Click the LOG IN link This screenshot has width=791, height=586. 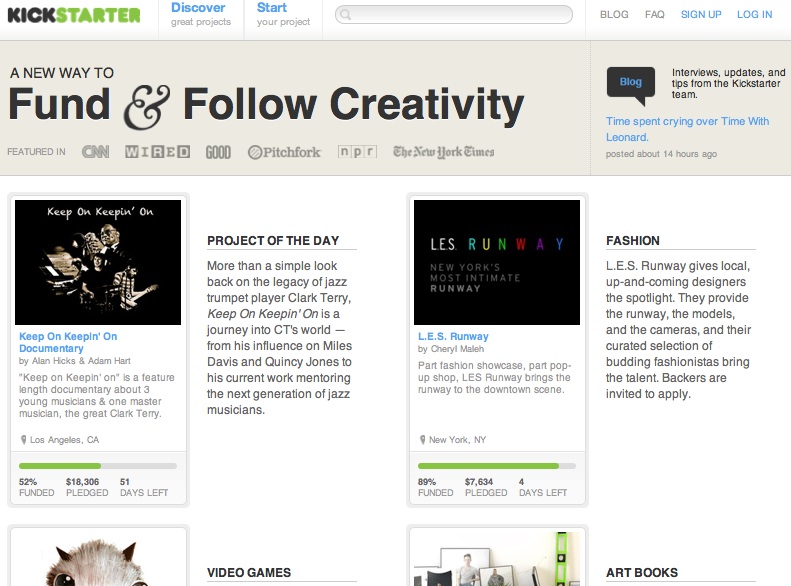point(754,15)
